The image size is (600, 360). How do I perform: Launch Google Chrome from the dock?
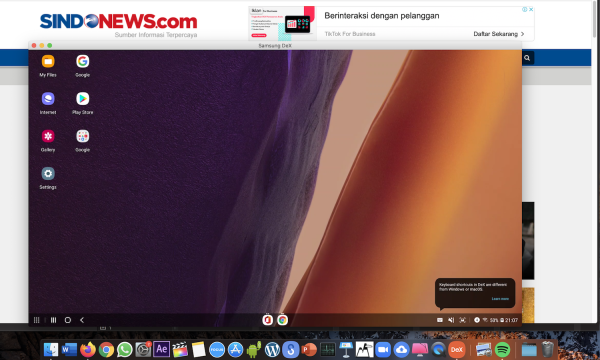click(x=106, y=350)
